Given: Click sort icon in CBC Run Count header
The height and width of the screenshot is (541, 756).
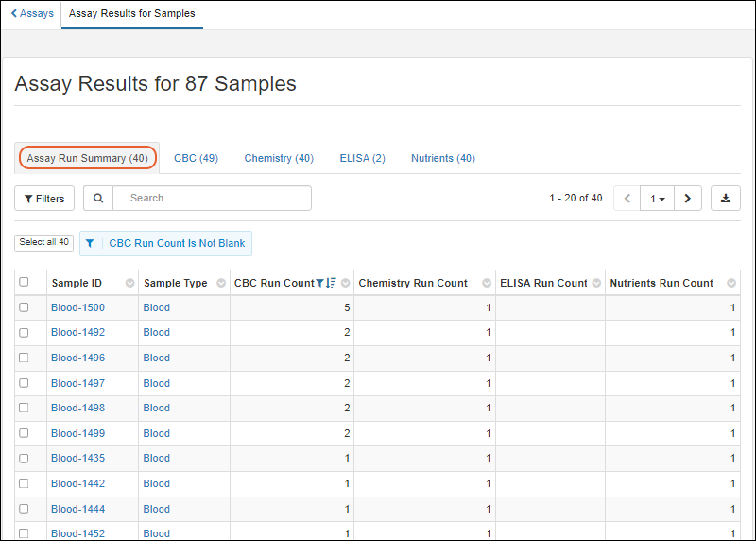Looking at the screenshot, I should 331,283.
